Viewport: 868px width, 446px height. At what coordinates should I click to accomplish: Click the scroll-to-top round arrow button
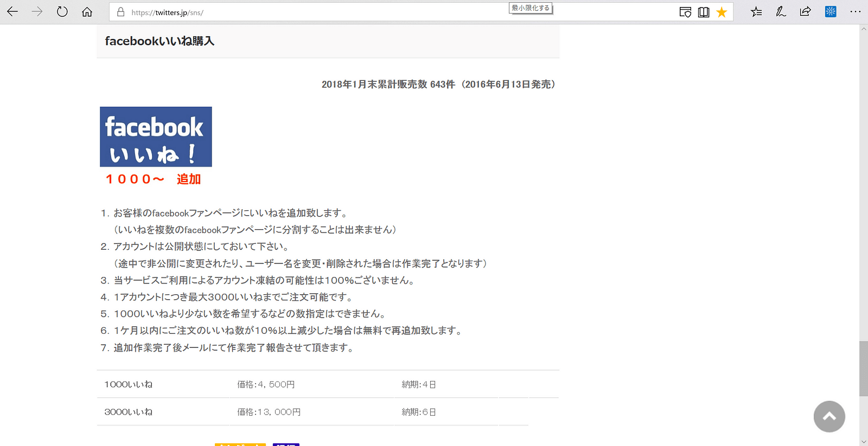[829, 416]
